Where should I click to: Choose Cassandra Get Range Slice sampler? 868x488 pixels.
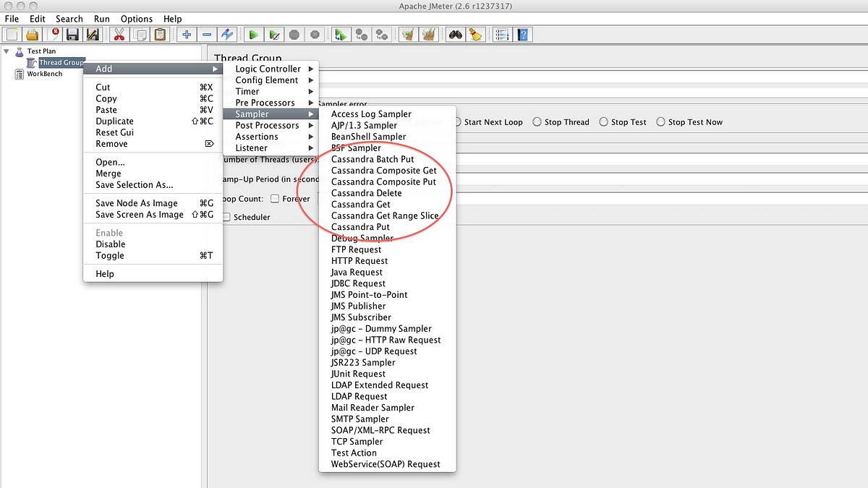[x=388, y=215]
